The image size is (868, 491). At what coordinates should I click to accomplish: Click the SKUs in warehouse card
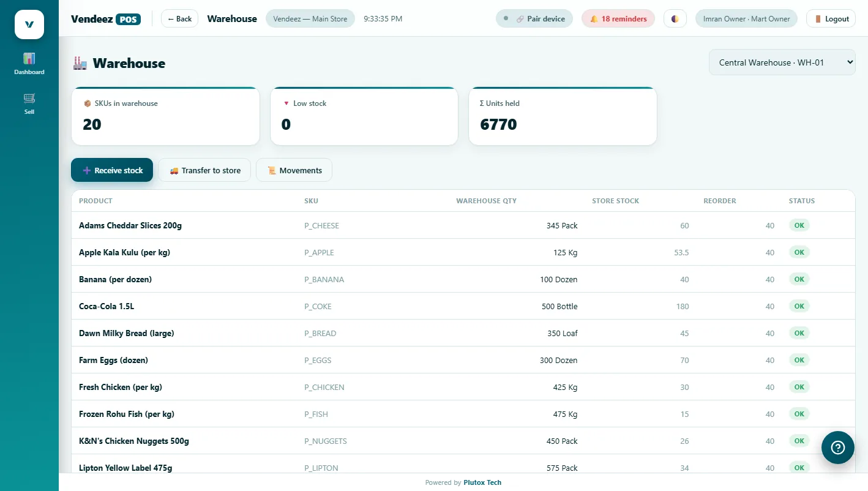coord(166,116)
